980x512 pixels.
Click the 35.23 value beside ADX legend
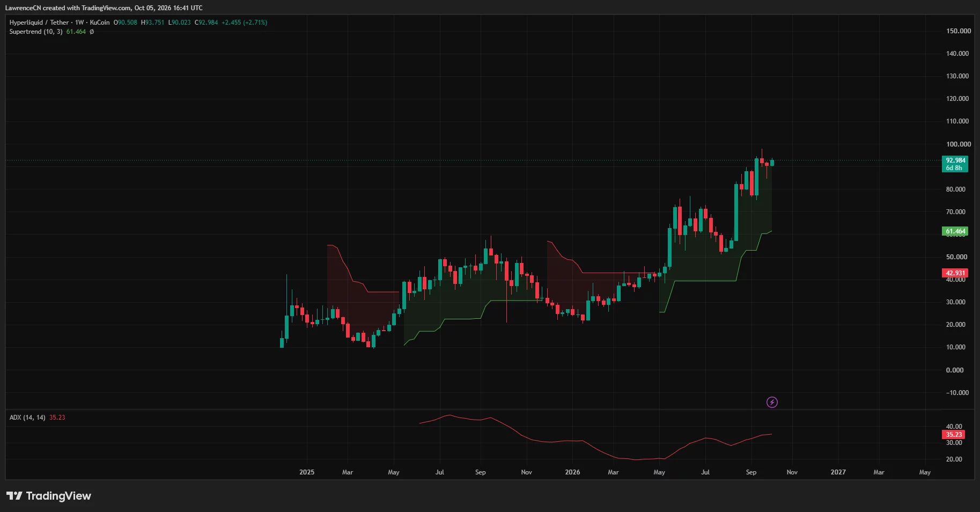click(57, 418)
